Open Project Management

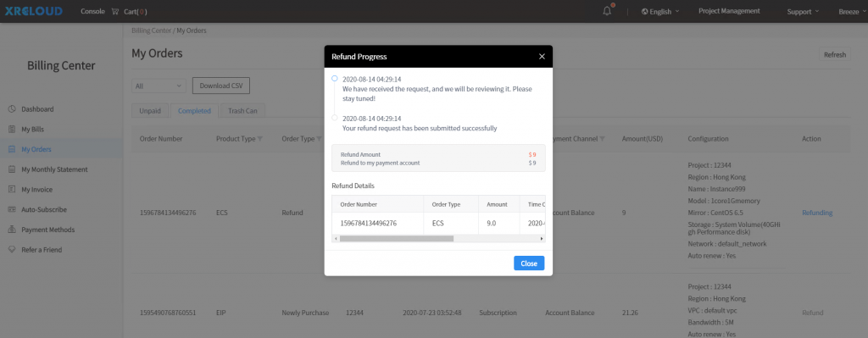[x=729, y=11]
